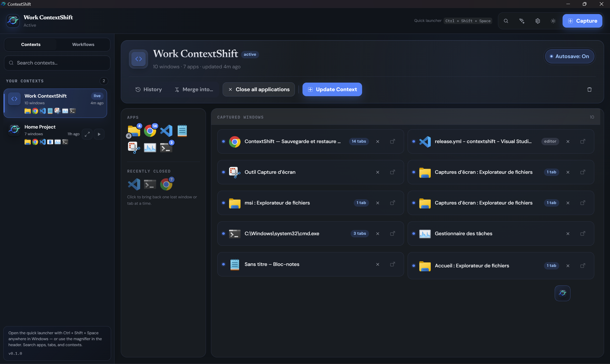Close the msi : Explorateur de fichiers entry
Screen dimensions: 610x364
click(x=378, y=203)
